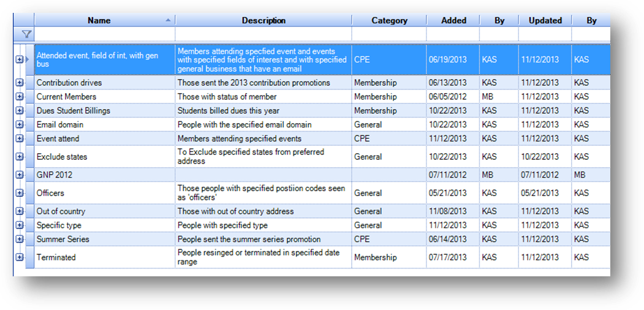Expand the Terminated row
644x310 pixels.
point(20,257)
